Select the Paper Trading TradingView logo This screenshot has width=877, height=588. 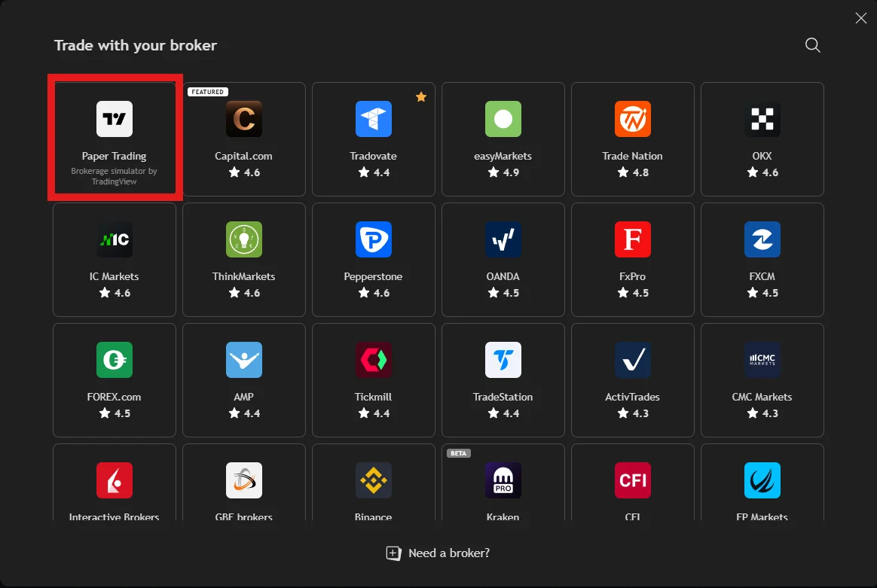point(114,119)
